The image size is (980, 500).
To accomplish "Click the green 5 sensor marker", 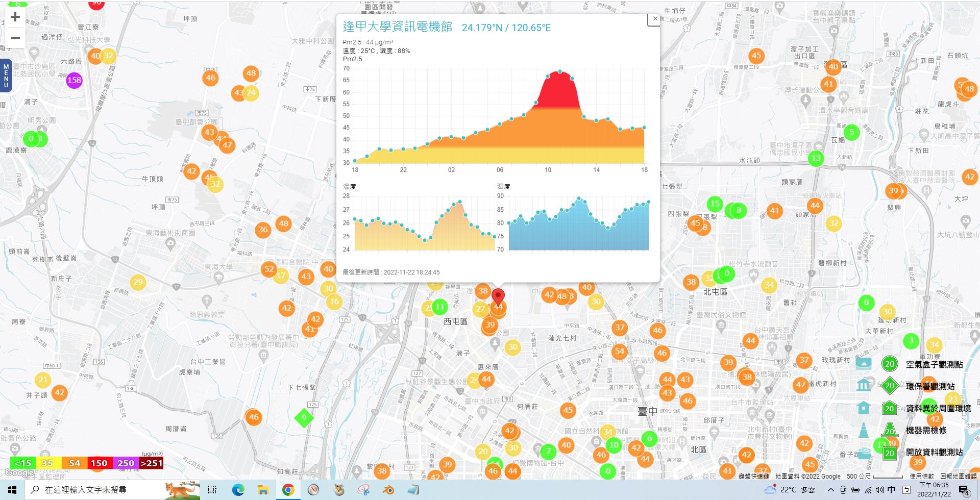I will tap(851, 132).
